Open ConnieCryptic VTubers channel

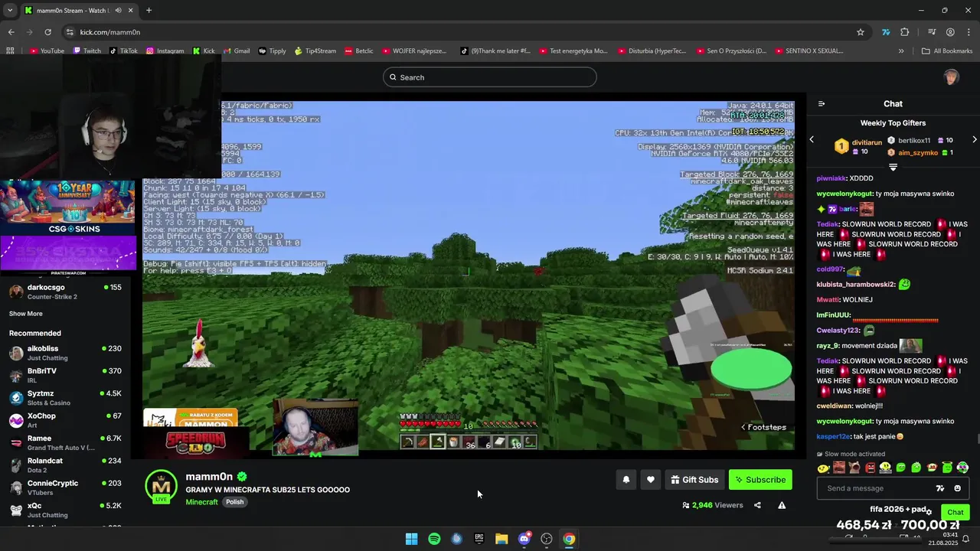pyautogui.click(x=65, y=487)
